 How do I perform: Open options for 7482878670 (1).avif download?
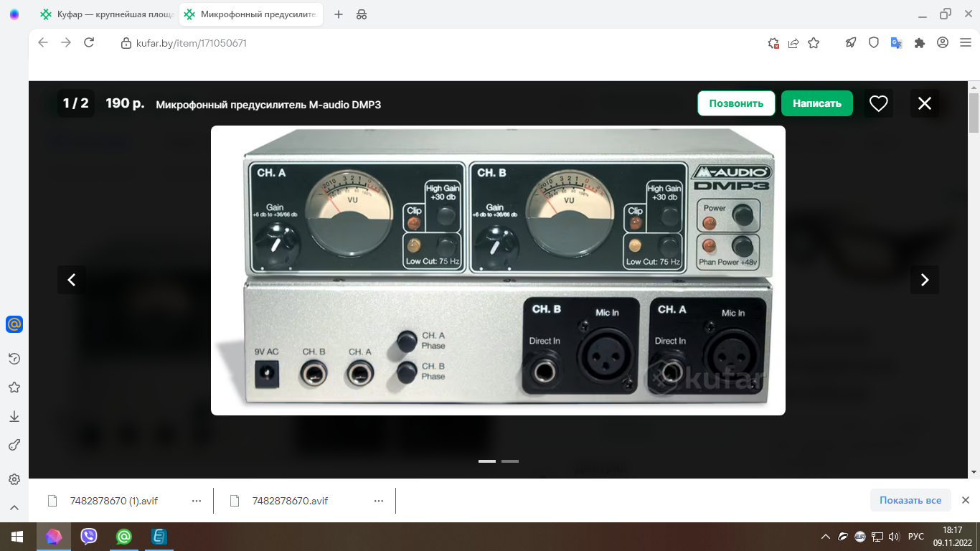tap(197, 501)
